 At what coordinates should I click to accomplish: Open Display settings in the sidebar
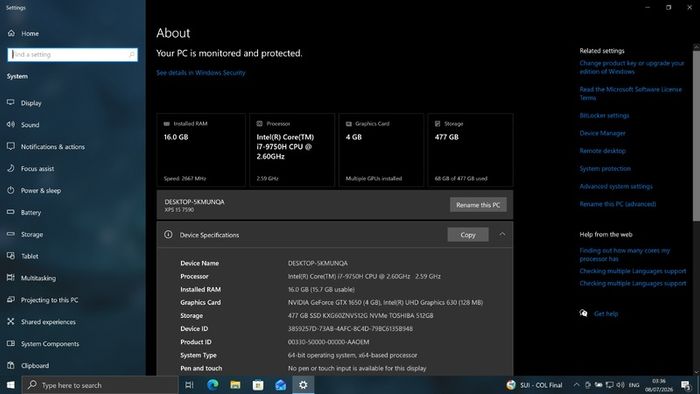[x=25, y=103]
